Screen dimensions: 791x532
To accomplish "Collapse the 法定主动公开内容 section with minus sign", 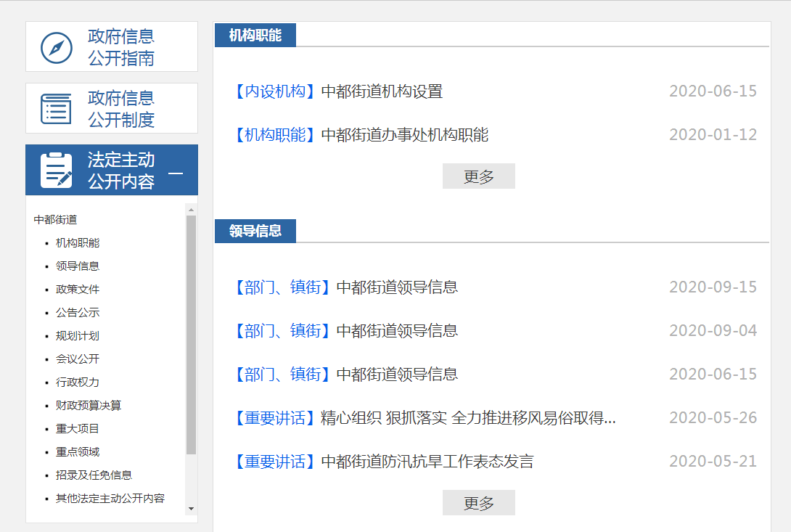I will pyautogui.click(x=176, y=173).
